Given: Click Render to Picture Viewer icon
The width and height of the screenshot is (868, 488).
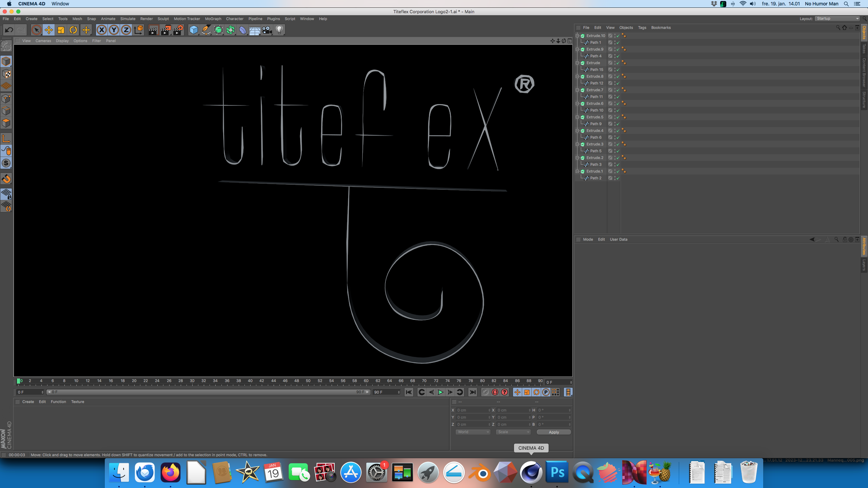Looking at the screenshot, I should tap(166, 30).
